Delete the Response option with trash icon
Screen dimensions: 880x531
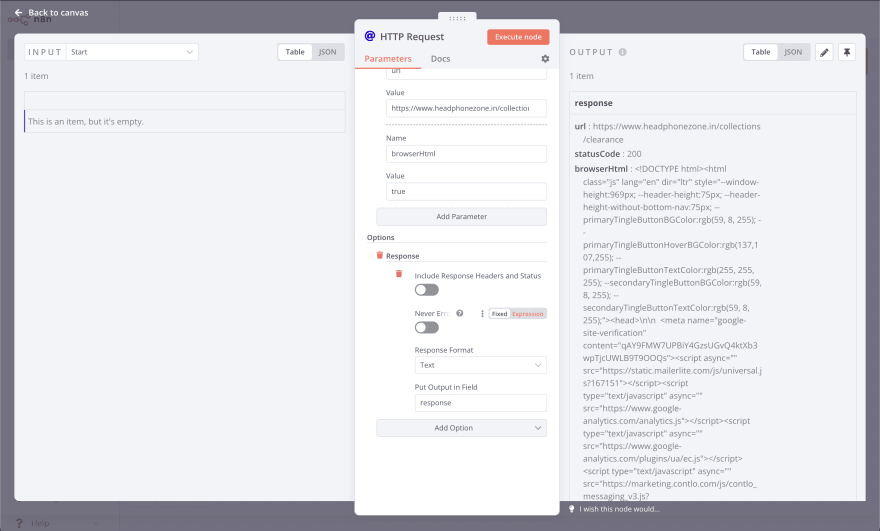[x=379, y=255]
